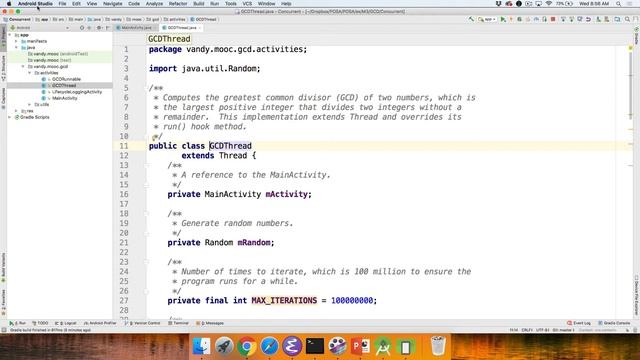Open the Terminal tool window
Viewport: 640px width, 360px height.
[x=178, y=323]
